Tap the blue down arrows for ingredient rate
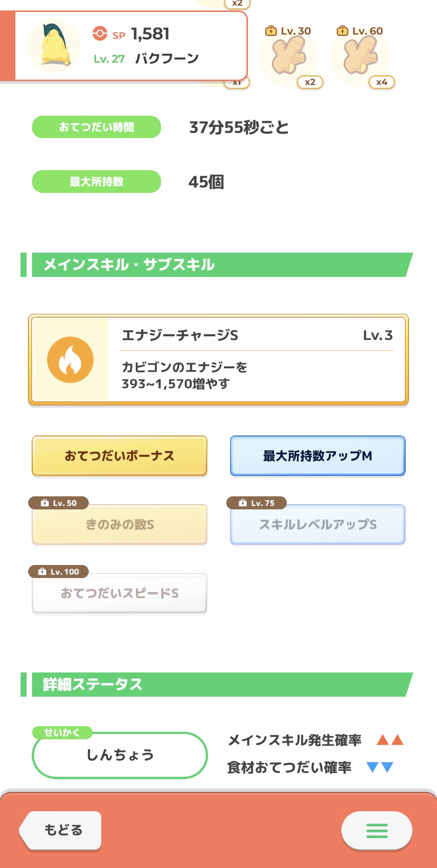The image size is (437, 868). pos(380,767)
